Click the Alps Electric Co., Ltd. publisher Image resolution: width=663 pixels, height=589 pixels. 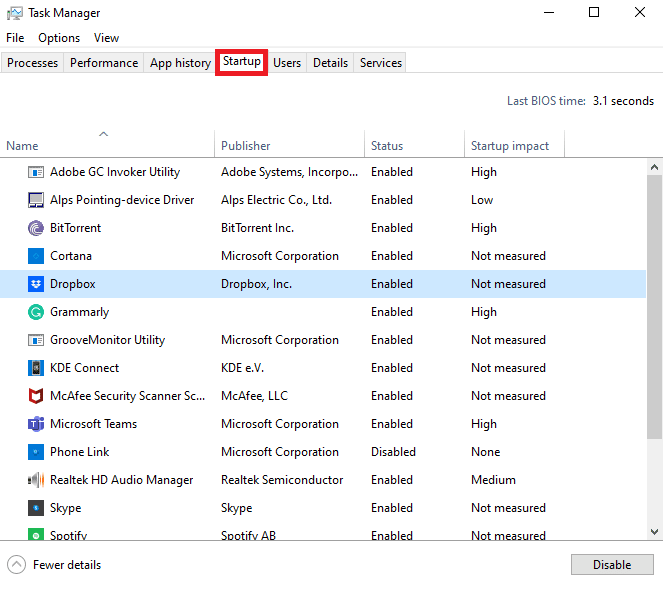[276, 200]
